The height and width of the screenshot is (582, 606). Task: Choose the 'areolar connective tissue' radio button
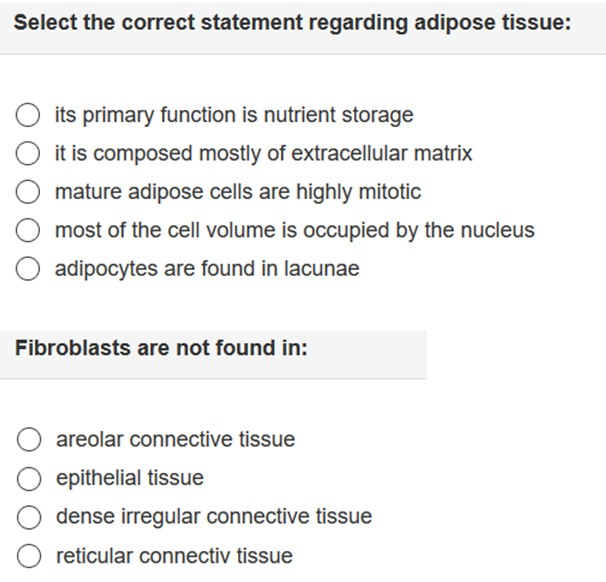pyautogui.click(x=30, y=439)
